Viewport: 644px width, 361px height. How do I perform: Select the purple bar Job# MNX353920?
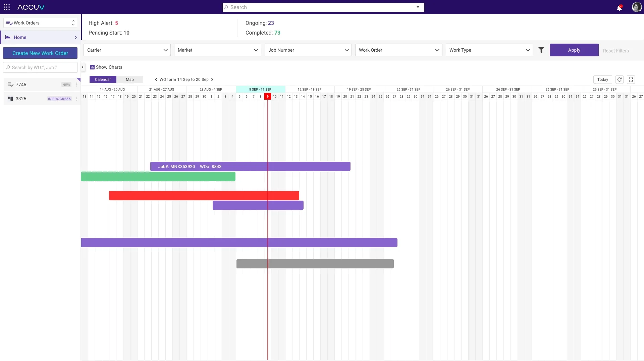click(x=250, y=166)
